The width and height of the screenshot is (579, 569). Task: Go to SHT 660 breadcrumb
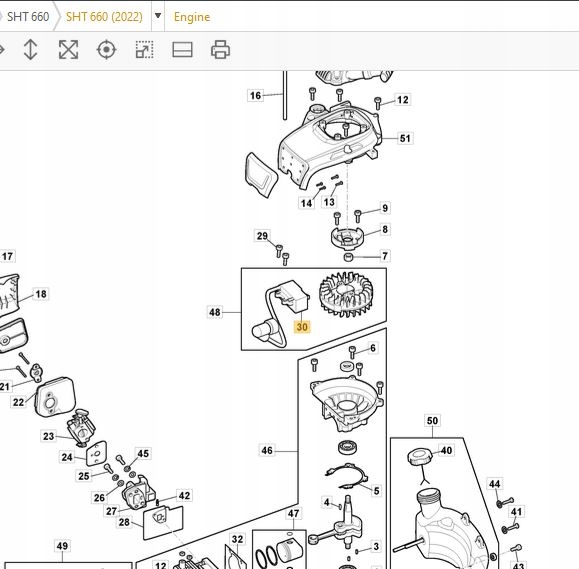(x=28, y=17)
